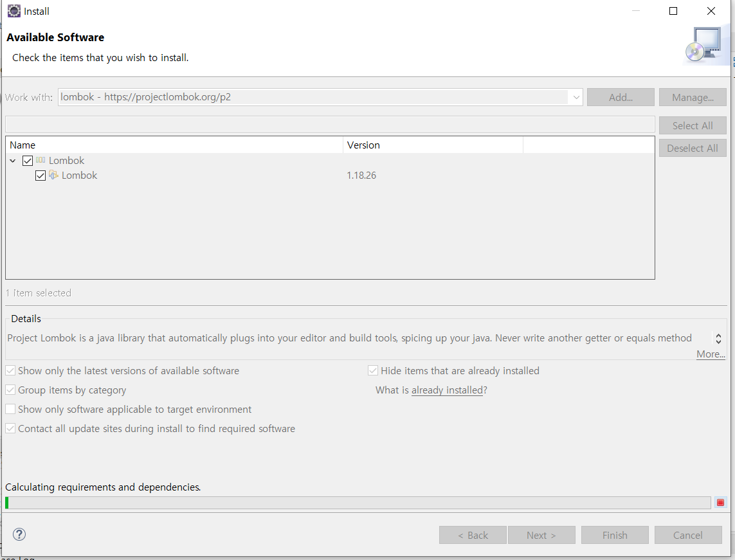Screen dimensions: 735x560
Task: Collapse the Lombok category tree node
Action: pyautogui.click(x=13, y=161)
